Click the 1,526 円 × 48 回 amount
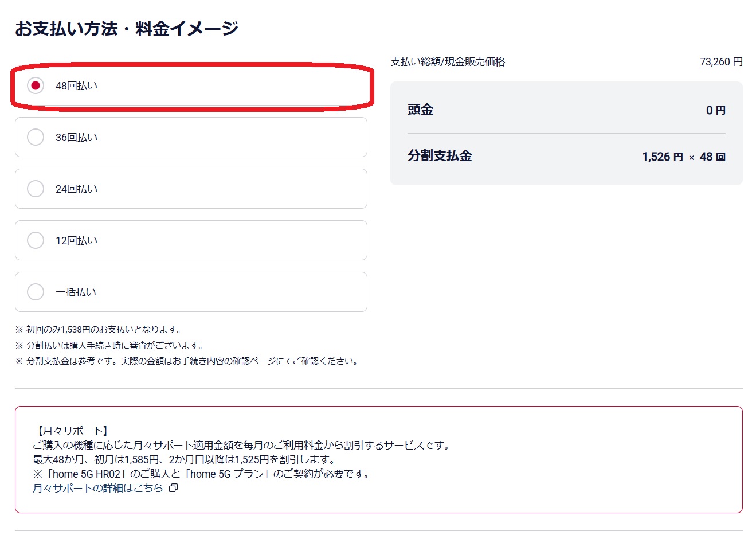This screenshot has width=756, height=535. coord(684,157)
